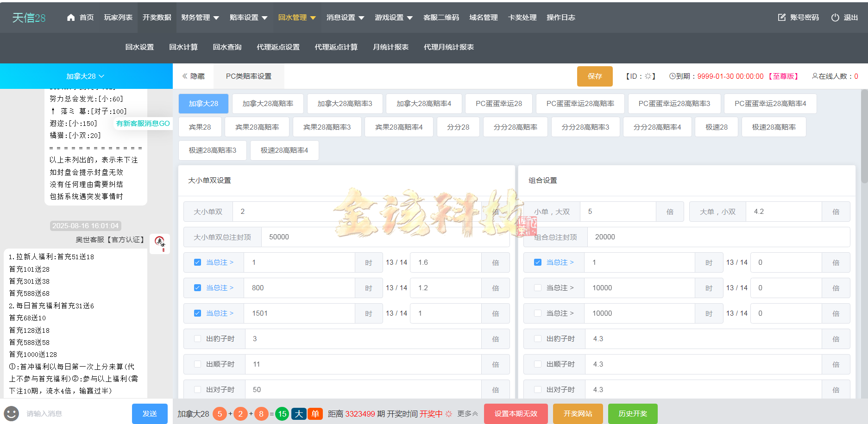Click the clock icon beside 到期 date
The image size is (868, 424).
[673, 76]
